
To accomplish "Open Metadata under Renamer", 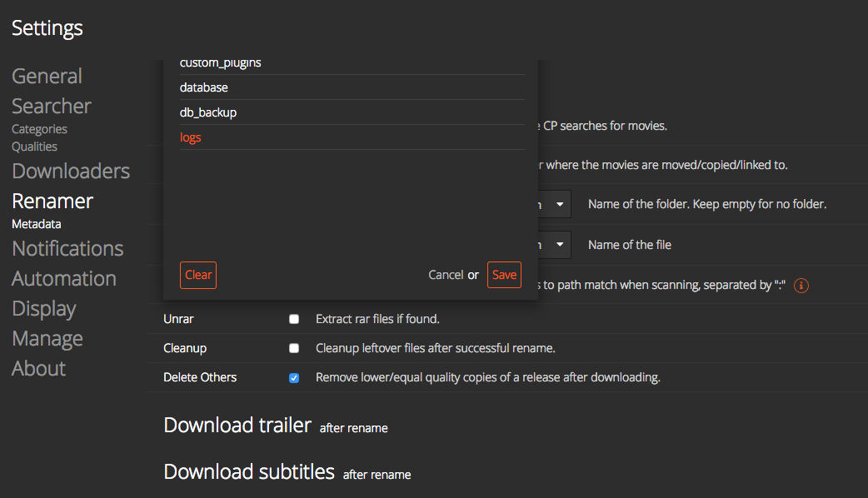I will [x=36, y=224].
